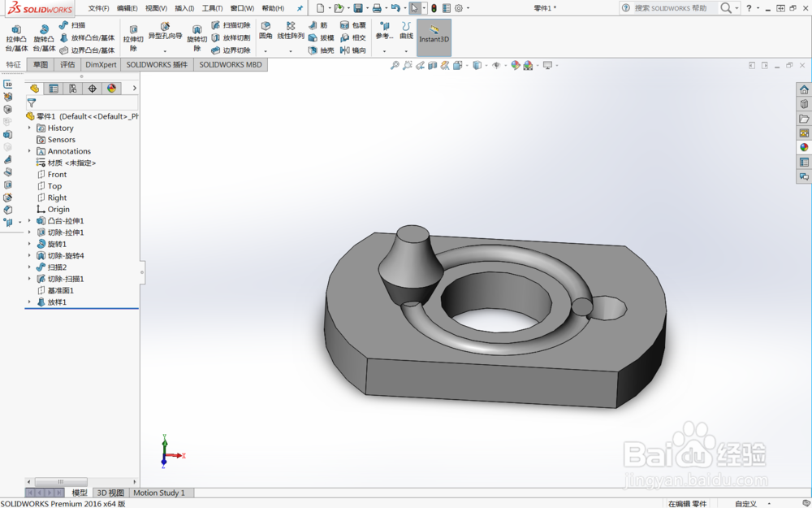The height and width of the screenshot is (508, 812).
Task: Open SOLIDWORKS Resources home icon in task pane
Action: click(x=804, y=89)
